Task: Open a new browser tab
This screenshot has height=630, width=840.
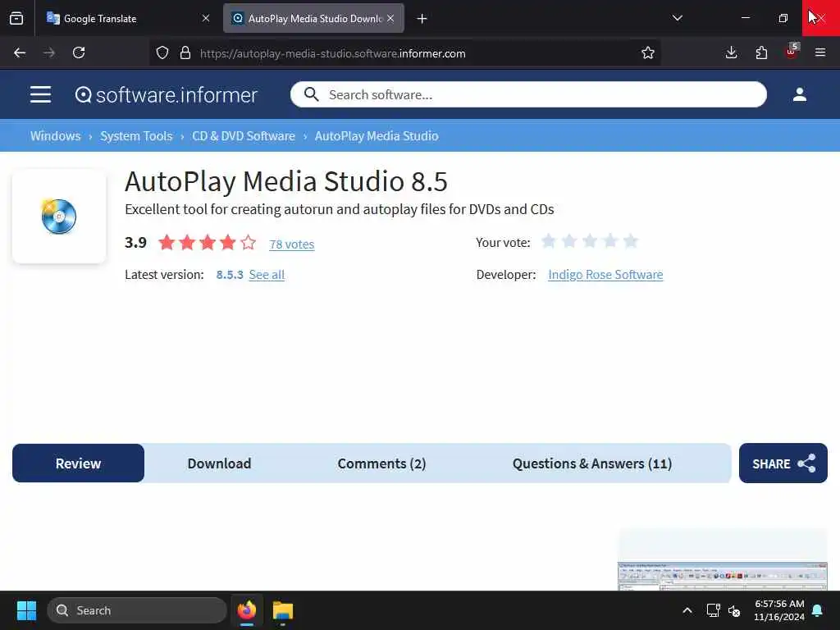Action: pos(422,19)
